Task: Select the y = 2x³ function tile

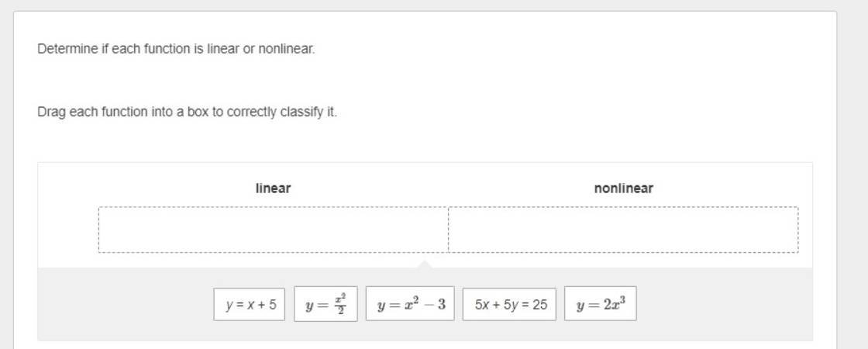Action: [601, 303]
